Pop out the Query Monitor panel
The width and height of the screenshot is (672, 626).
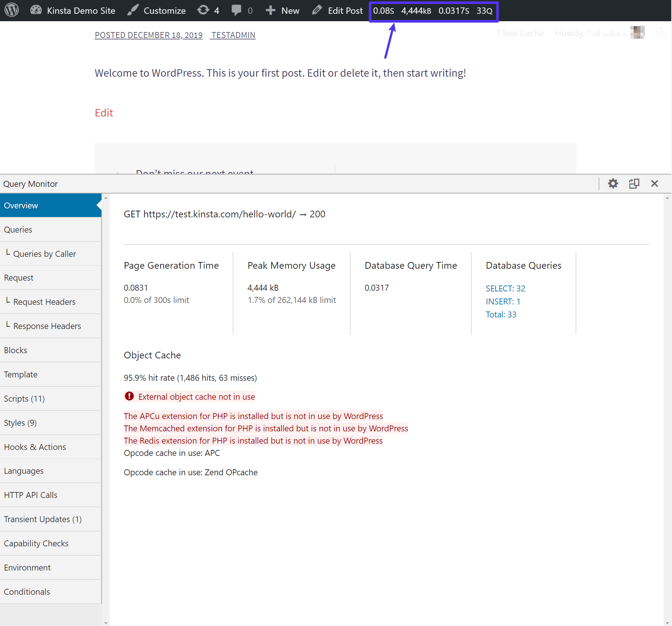coord(634,183)
